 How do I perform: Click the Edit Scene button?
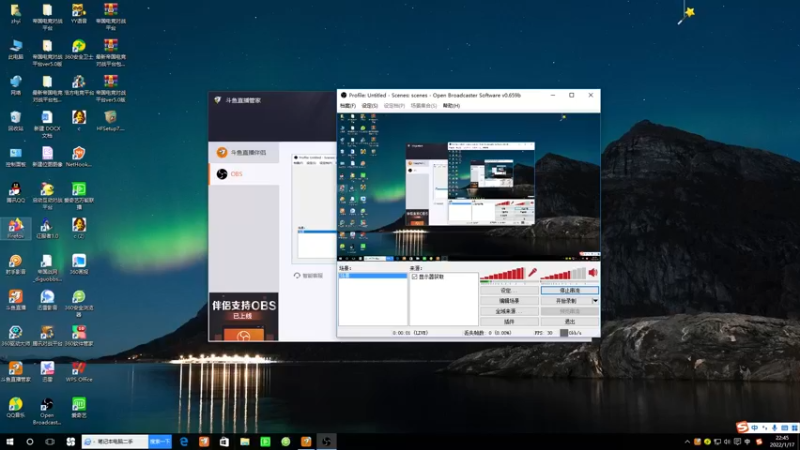coord(509,301)
